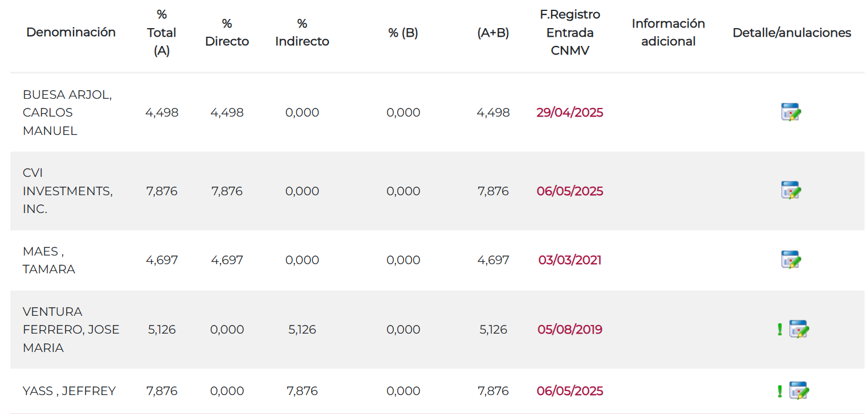This screenshot has height=414, width=868.
Task: Select the YASS, JEFFREY name cell
Action: (69, 391)
